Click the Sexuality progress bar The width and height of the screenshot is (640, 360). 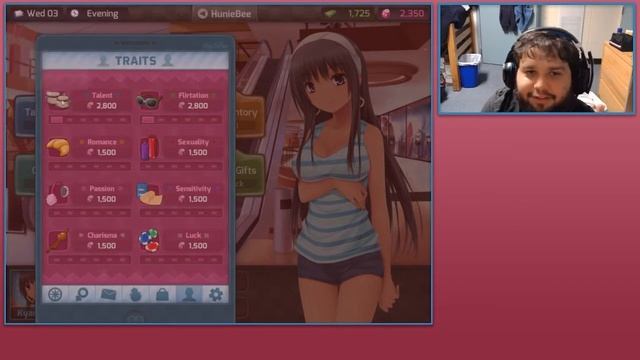pos(181,166)
